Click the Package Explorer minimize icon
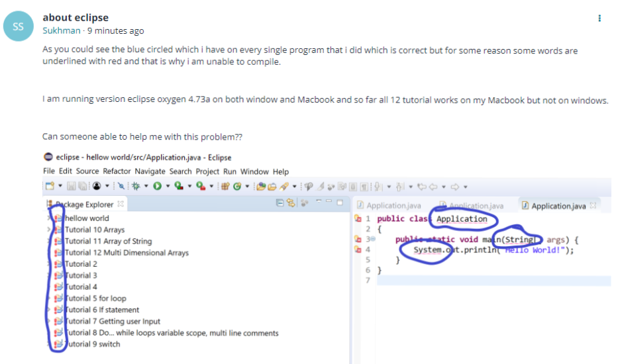 [329, 202]
